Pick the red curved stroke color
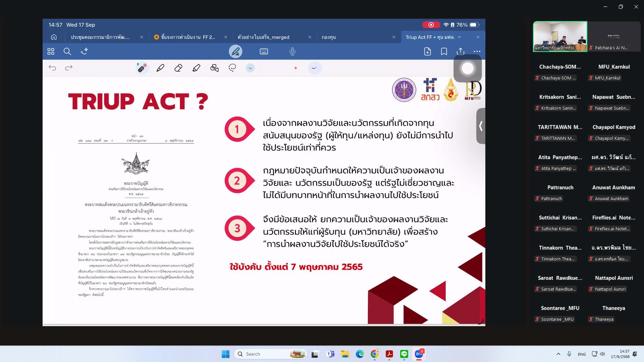644x362 pixels. pyautogui.click(x=314, y=68)
